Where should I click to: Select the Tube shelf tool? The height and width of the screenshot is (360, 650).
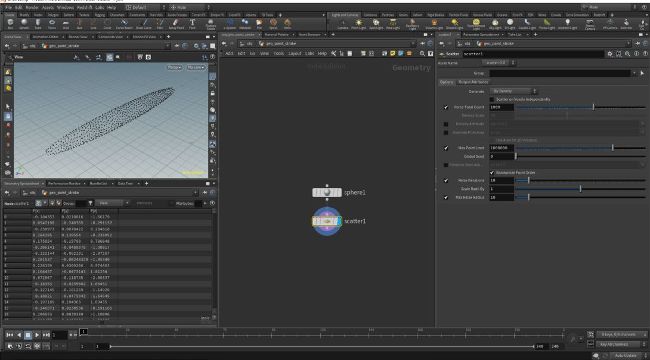38,24
